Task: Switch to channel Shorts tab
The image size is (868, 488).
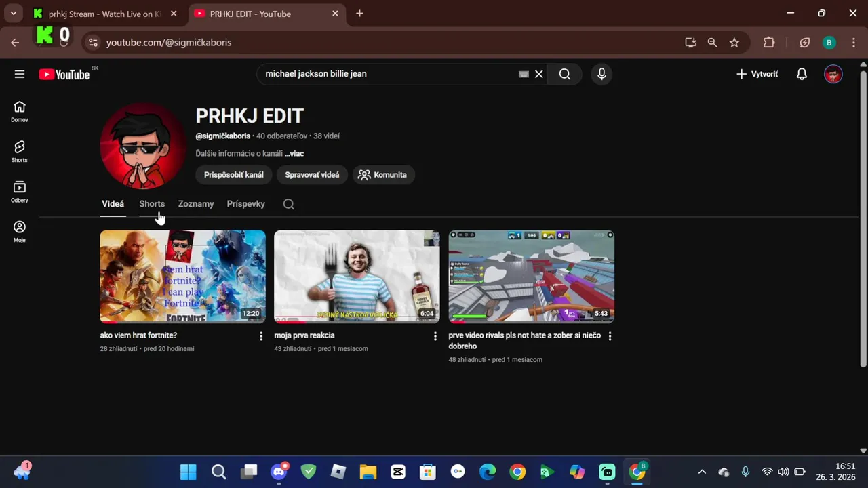Action: pyautogui.click(x=152, y=204)
